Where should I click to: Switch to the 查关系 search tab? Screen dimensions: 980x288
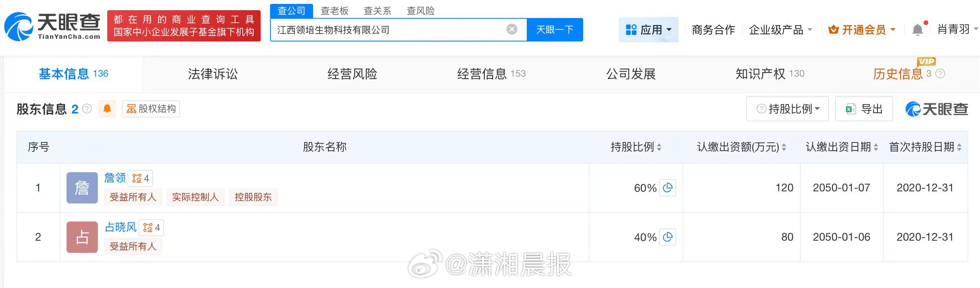378,11
